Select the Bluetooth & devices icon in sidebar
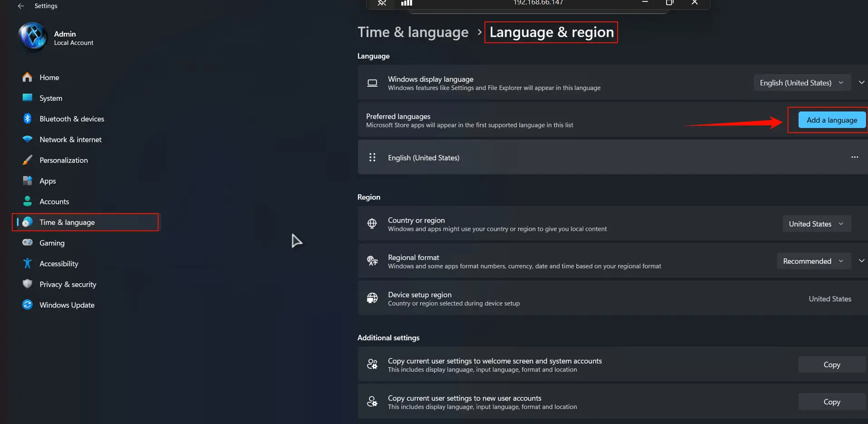 [27, 119]
